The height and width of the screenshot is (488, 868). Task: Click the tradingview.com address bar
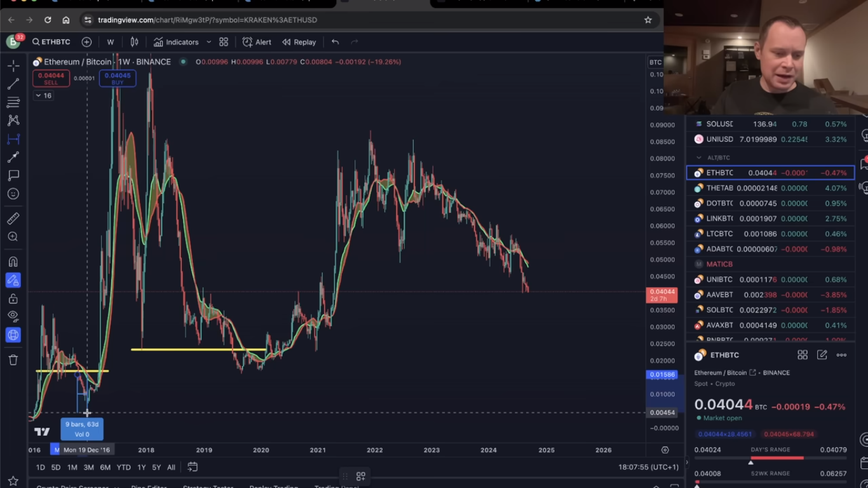pyautogui.click(x=369, y=20)
